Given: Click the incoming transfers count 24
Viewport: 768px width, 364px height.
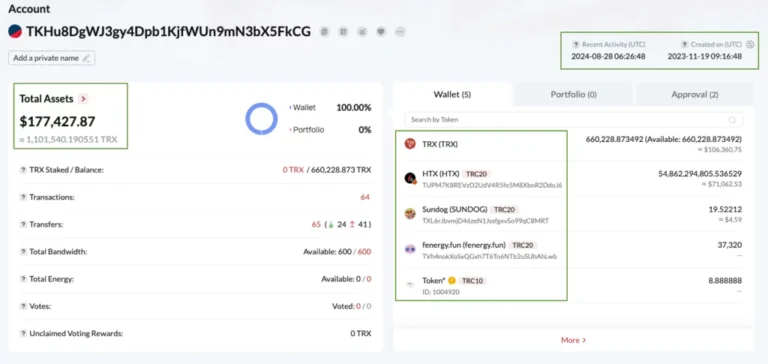Looking at the screenshot, I should (x=342, y=224).
